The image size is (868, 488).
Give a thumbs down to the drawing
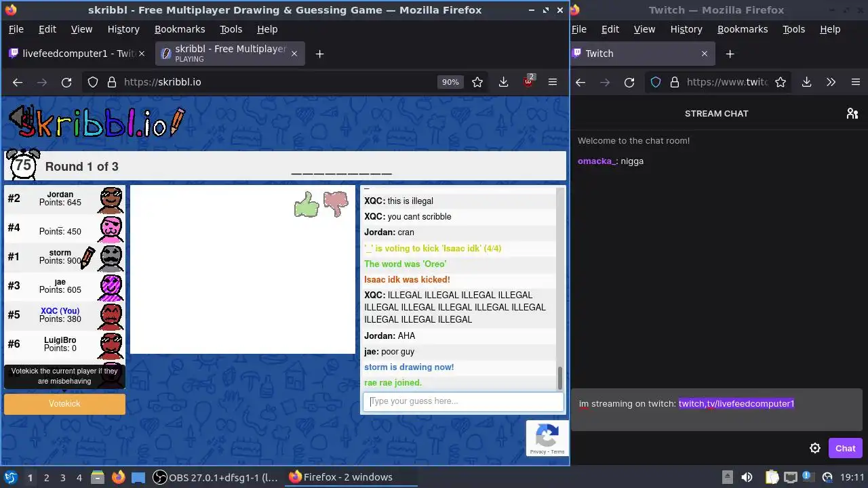coord(336,203)
